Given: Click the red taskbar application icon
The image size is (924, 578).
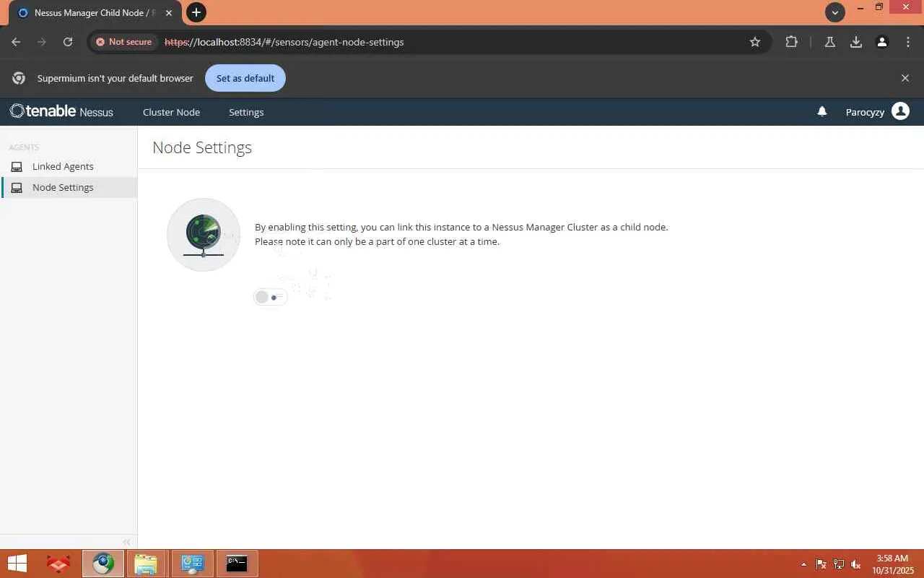Looking at the screenshot, I should point(58,564).
